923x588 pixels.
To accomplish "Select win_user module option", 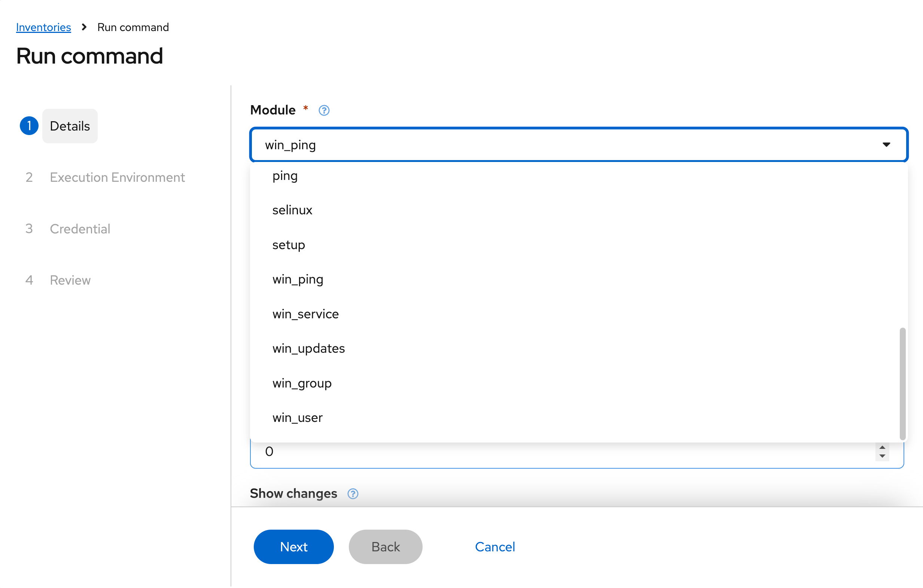I will [298, 418].
